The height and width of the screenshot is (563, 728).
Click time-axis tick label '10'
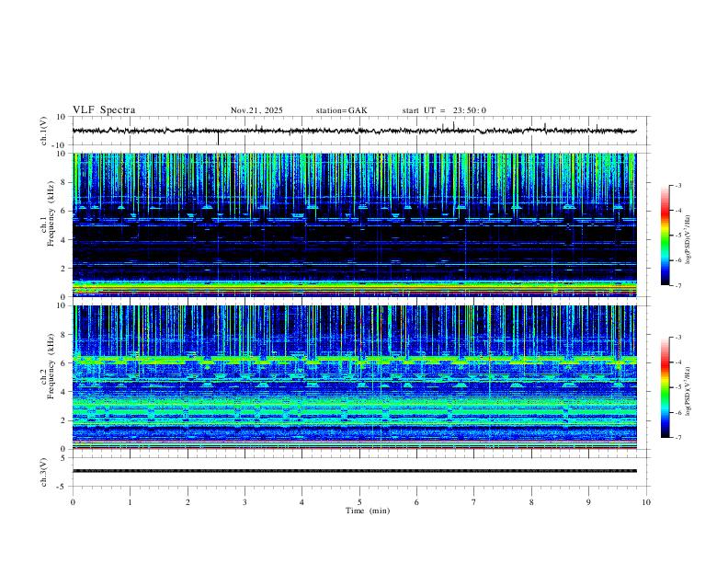click(646, 502)
